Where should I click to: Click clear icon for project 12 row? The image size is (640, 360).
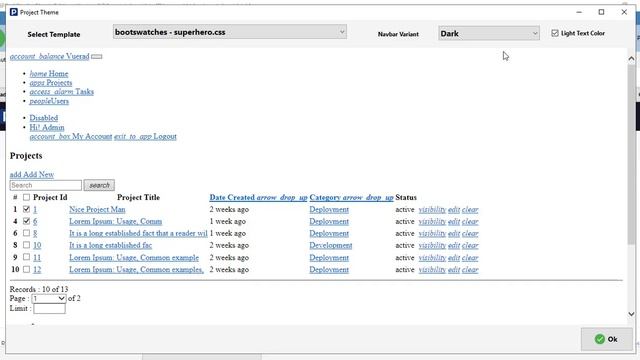(x=470, y=270)
